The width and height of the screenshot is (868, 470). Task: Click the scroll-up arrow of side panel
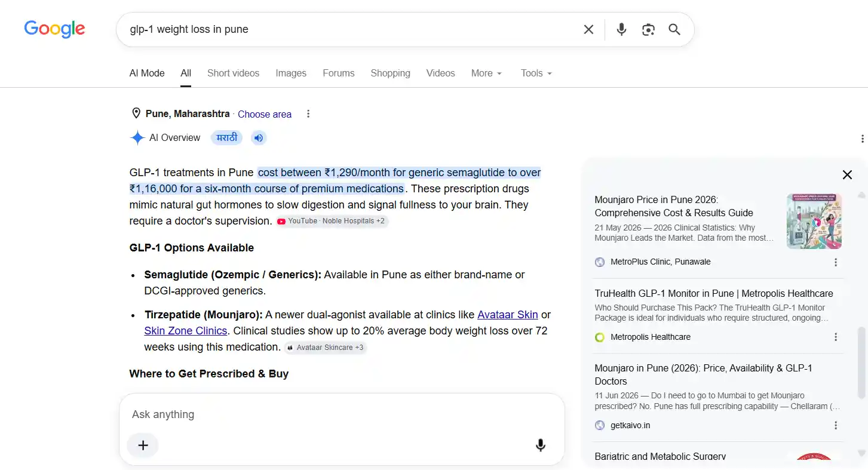861,195
